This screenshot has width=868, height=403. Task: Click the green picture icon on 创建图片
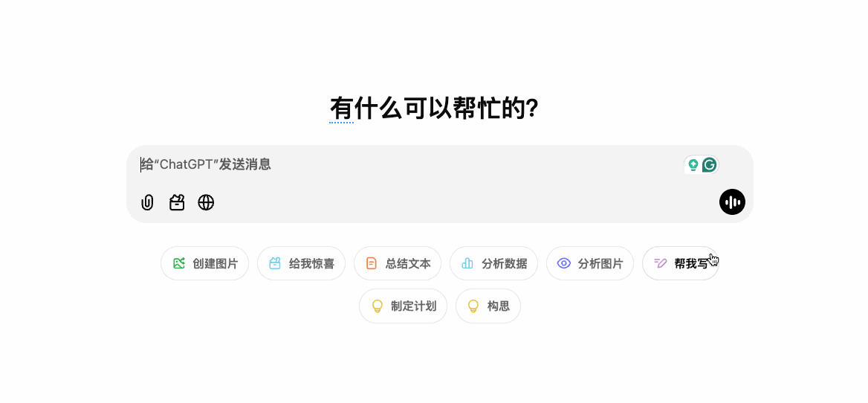tap(178, 263)
